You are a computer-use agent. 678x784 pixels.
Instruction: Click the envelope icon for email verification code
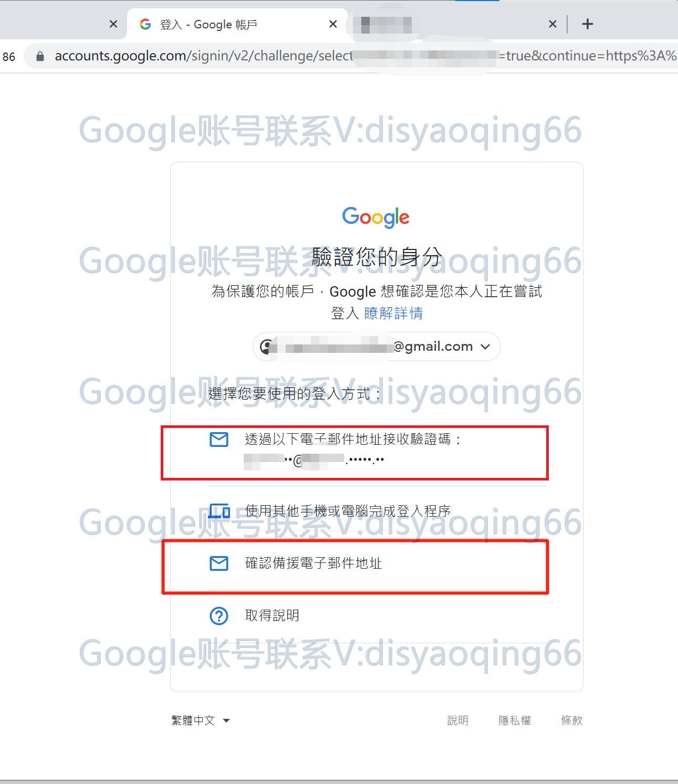tap(219, 440)
